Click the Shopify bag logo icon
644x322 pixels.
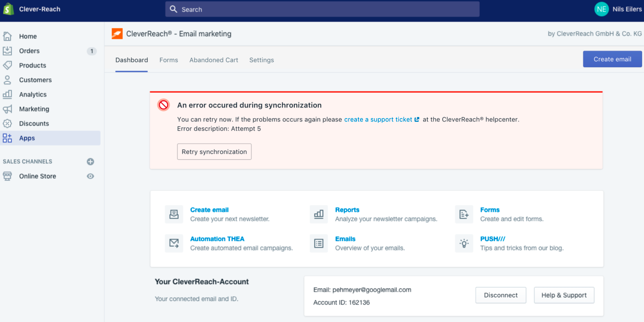click(8, 9)
